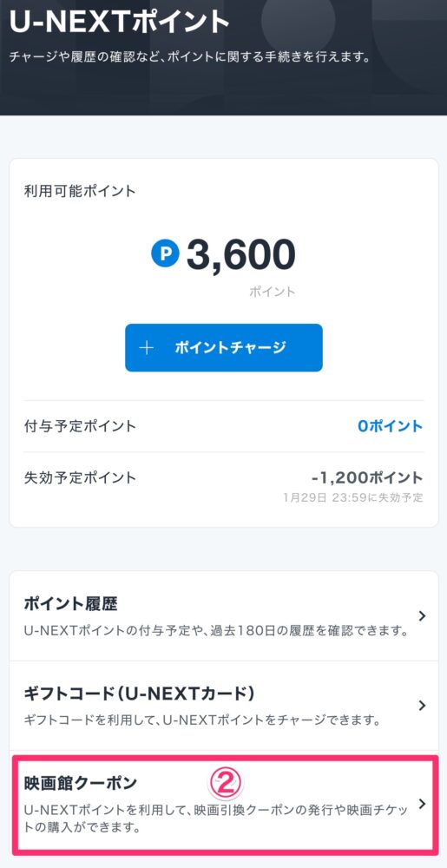Select the ポイント履歴 menu row title

pyautogui.click(x=71, y=603)
